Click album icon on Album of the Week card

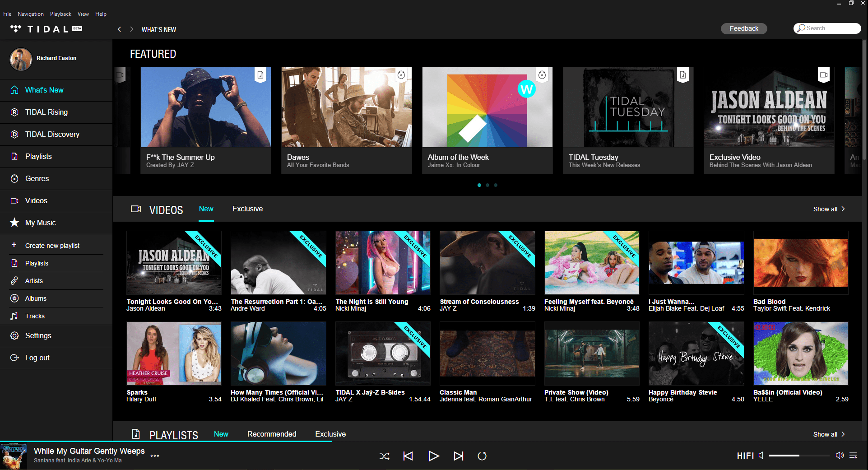pyautogui.click(x=542, y=75)
